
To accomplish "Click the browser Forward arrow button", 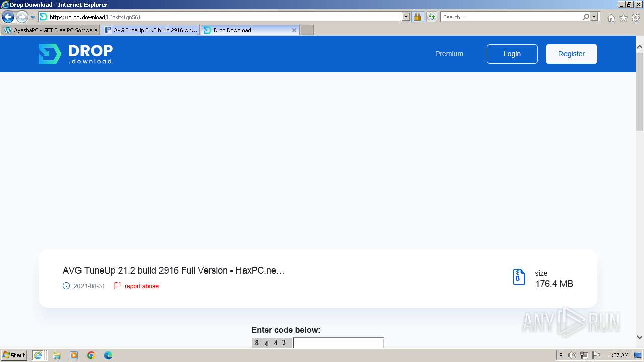I will pos(22,17).
